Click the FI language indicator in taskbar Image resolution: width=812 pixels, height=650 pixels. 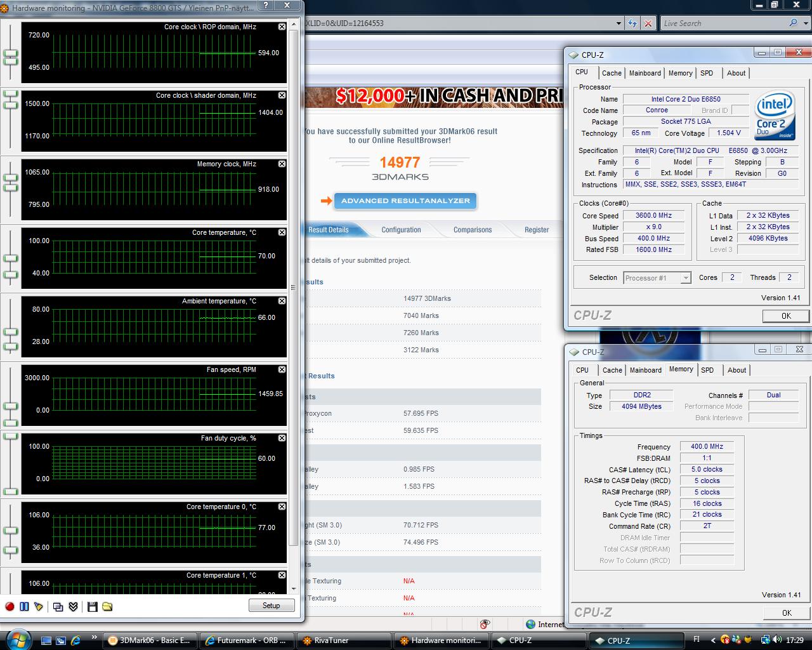pos(697,640)
